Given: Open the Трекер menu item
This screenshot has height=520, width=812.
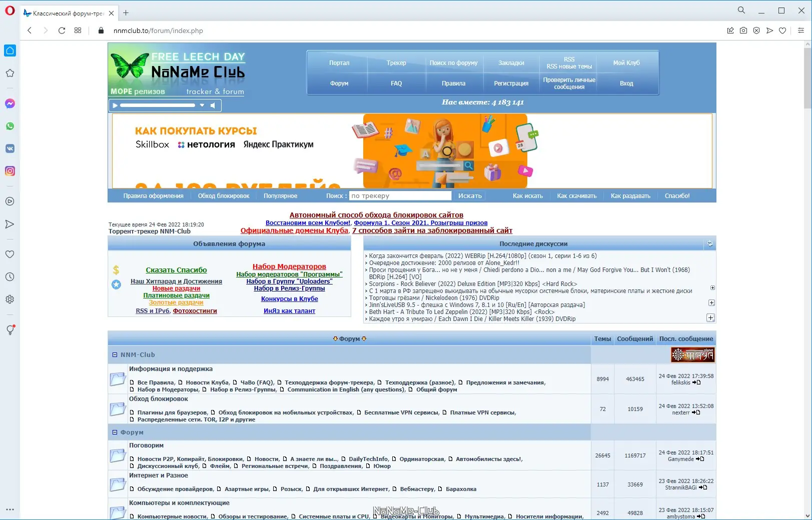Looking at the screenshot, I should [396, 63].
